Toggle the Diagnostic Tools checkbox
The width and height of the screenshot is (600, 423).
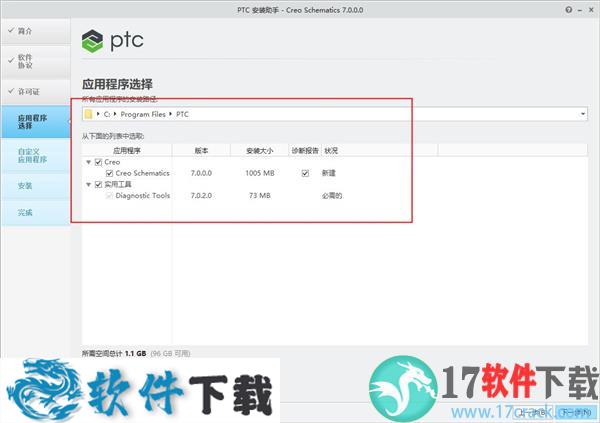pos(109,196)
